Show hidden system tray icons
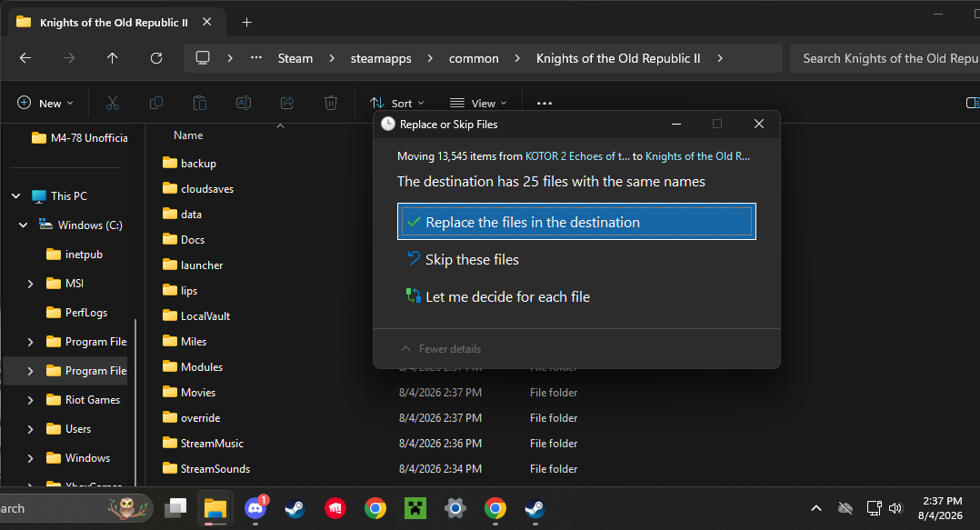Image resolution: width=980 pixels, height=530 pixels. 816,508
